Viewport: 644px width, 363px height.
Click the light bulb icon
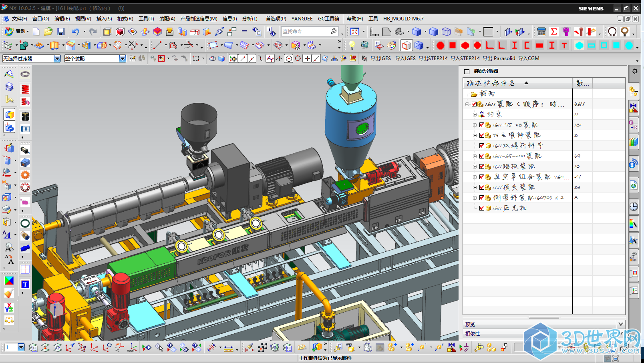point(352,45)
